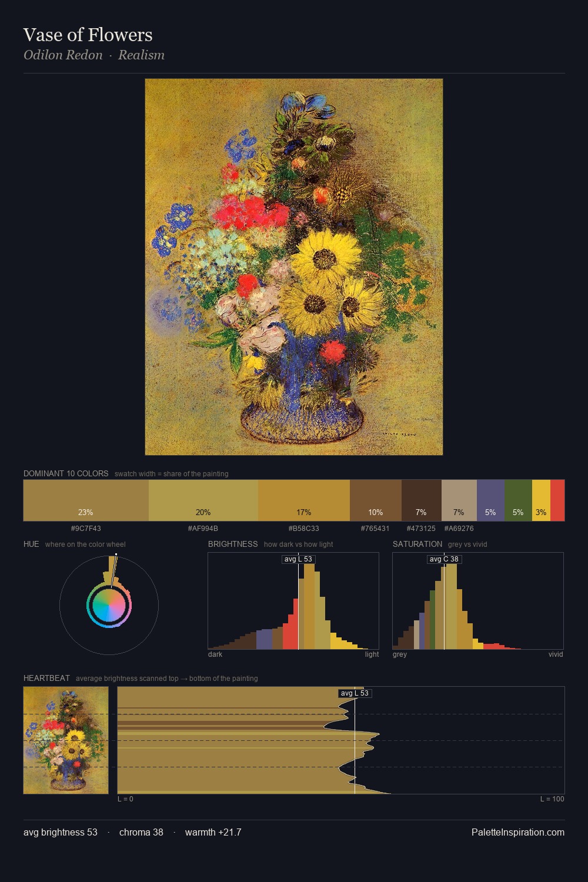Click the "light" axis label
Image resolution: width=588 pixels, height=882 pixels.
coord(372,654)
